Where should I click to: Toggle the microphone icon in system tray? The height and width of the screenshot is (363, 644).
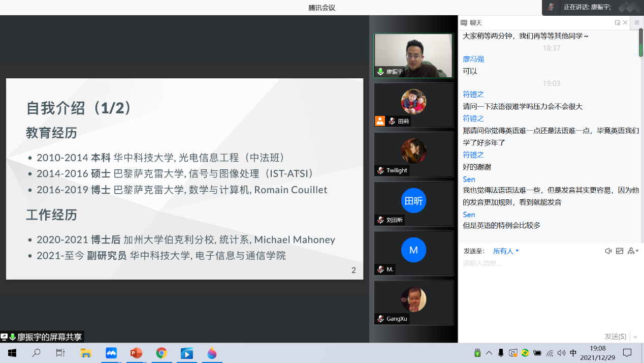pos(501,353)
